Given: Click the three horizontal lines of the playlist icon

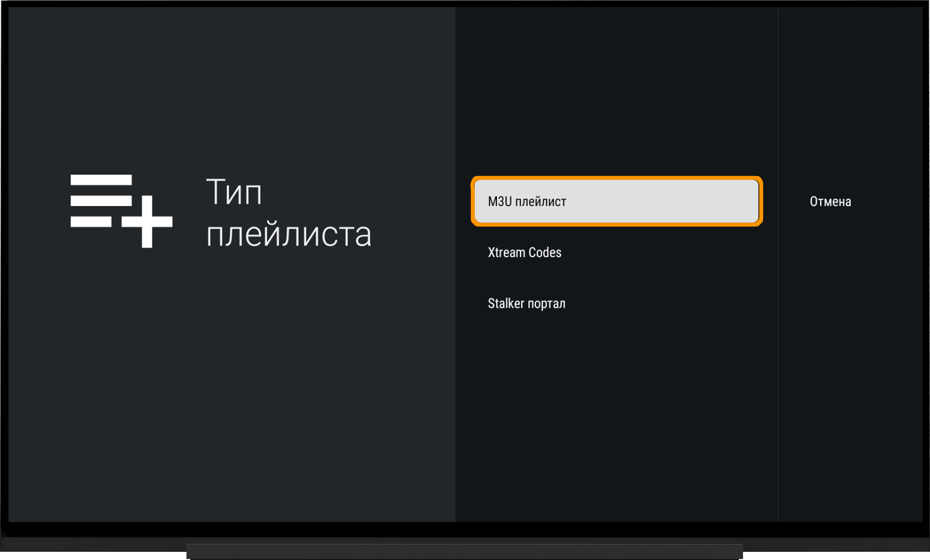Looking at the screenshot, I should pyautogui.click(x=101, y=200).
